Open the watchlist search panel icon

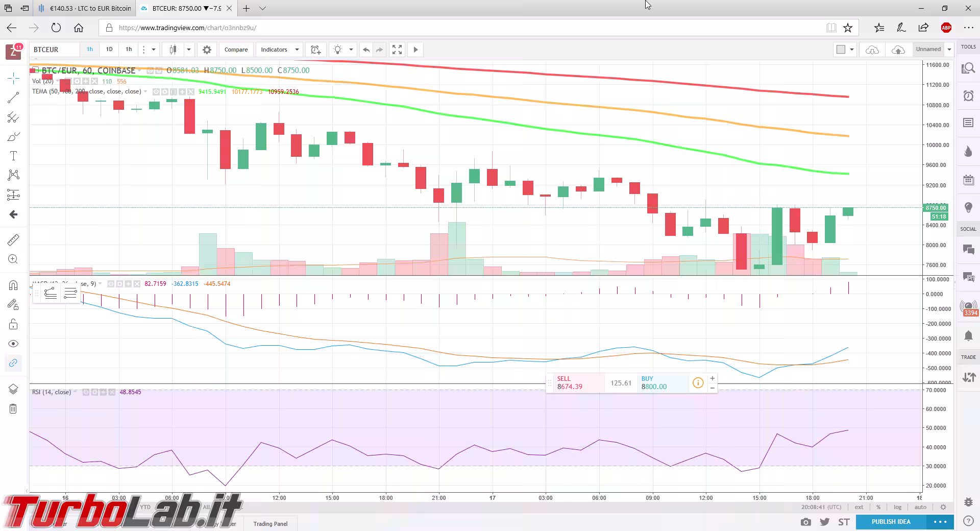968,68
